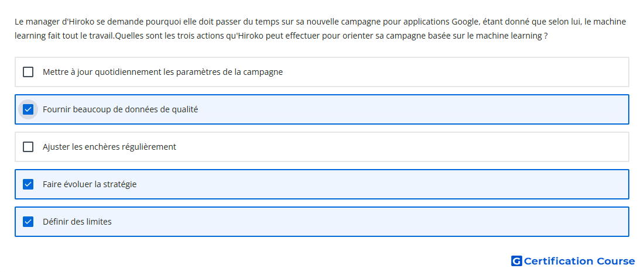
Task: Click the word 'Google' in the question
Action: [x=465, y=22]
